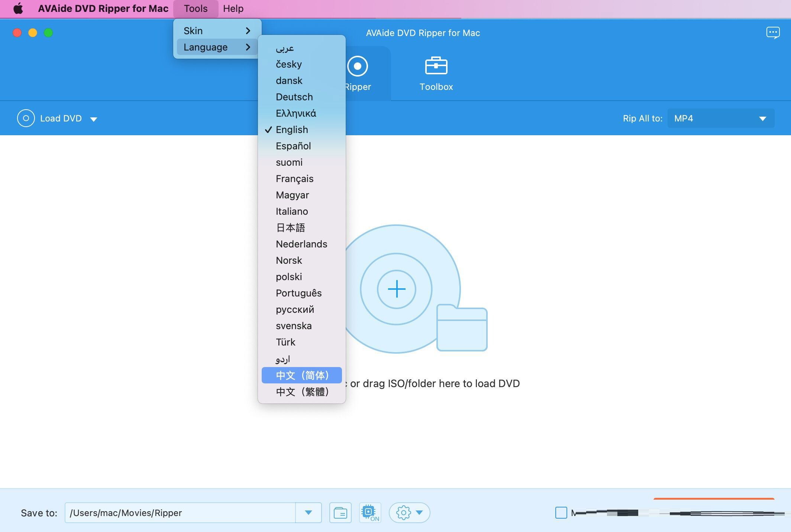Select Español in language list
This screenshot has width=791, height=532.
[302, 146]
